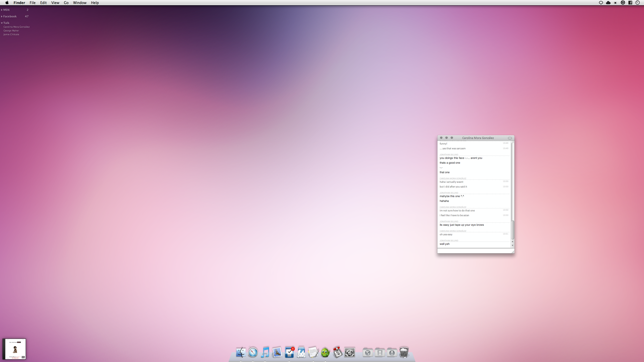Image resolution: width=644 pixels, height=362 pixels.
Task: Open the Movies film folder stack
Action: coord(380,353)
